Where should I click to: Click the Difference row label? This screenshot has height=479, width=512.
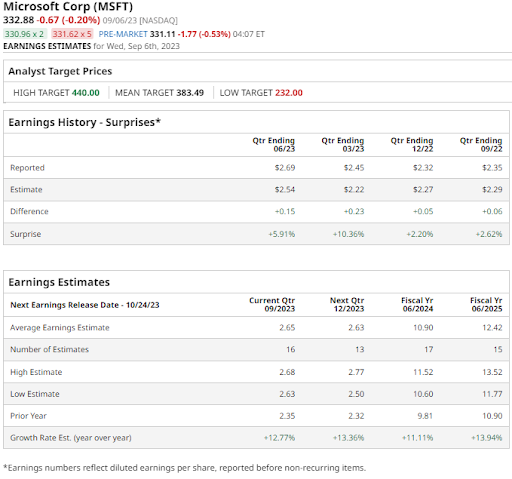click(x=29, y=212)
